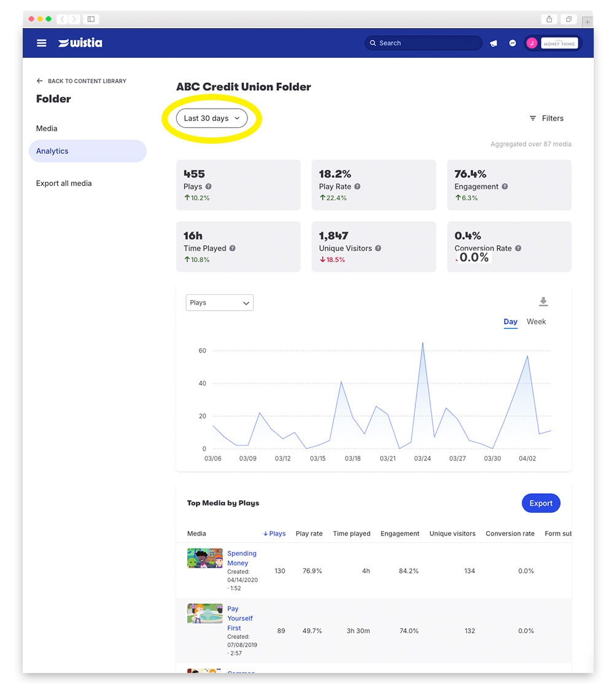Click the 455 Plays card
The image size is (614, 700).
[238, 185]
